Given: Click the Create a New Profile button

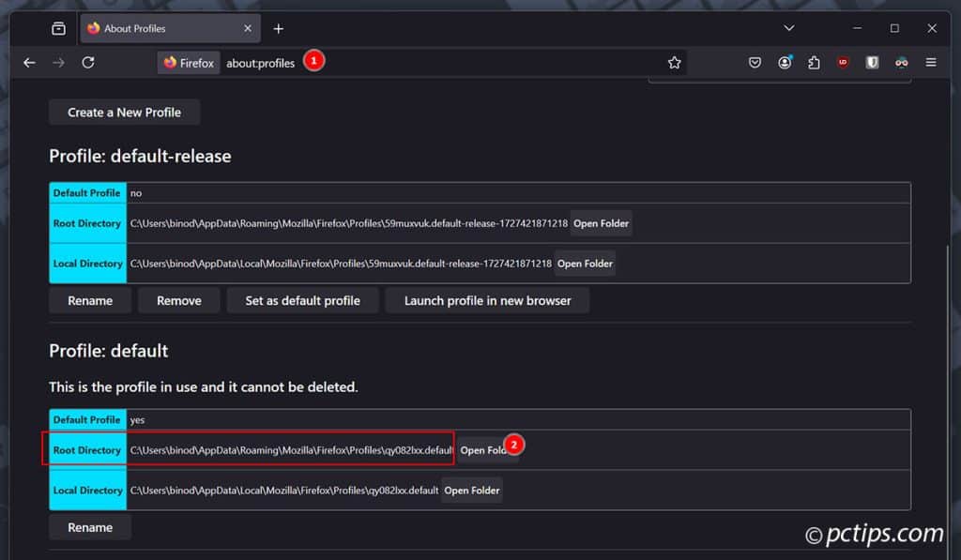Looking at the screenshot, I should click(124, 113).
